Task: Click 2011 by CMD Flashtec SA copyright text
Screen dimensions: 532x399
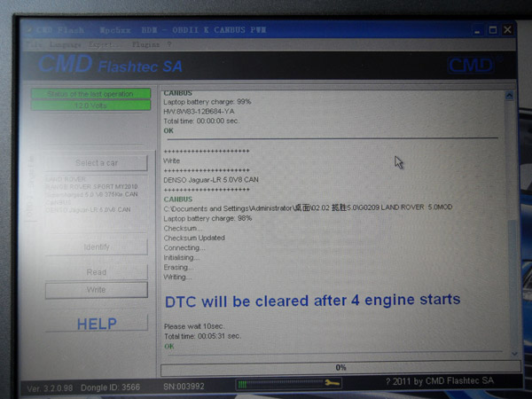Action: coord(440,381)
